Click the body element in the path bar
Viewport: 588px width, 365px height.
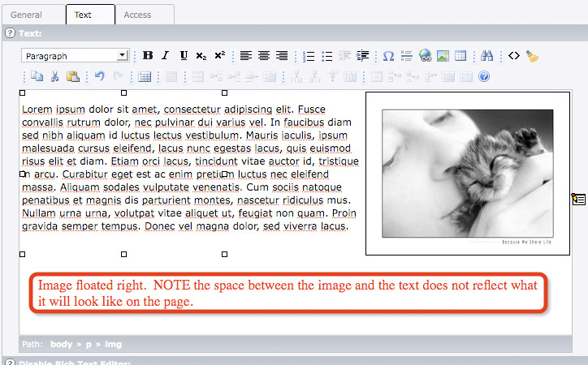[x=61, y=344]
